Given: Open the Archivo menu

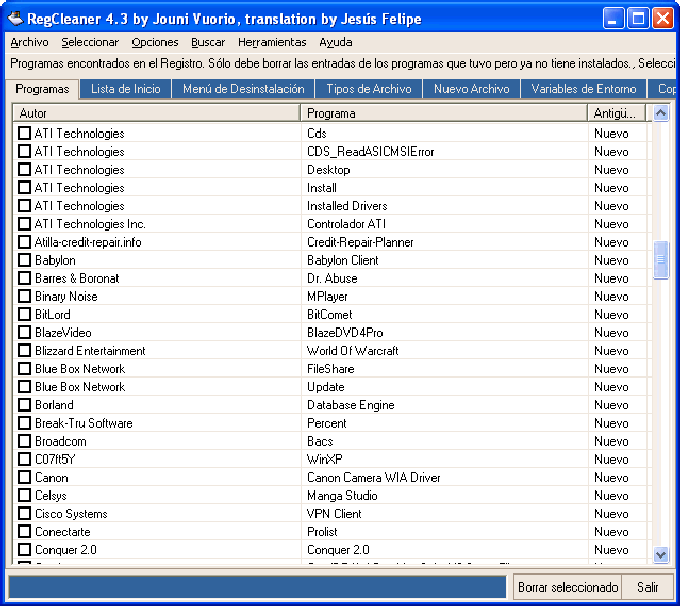Looking at the screenshot, I should pos(29,42).
